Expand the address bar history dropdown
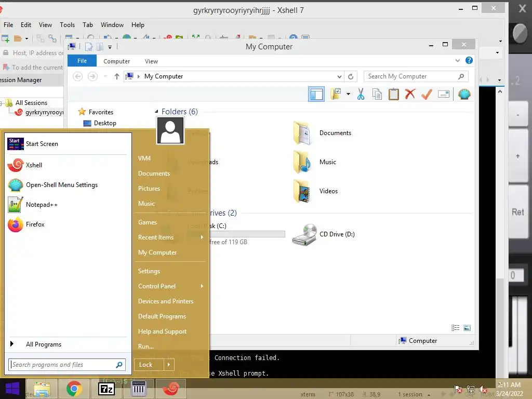 pos(339,77)
